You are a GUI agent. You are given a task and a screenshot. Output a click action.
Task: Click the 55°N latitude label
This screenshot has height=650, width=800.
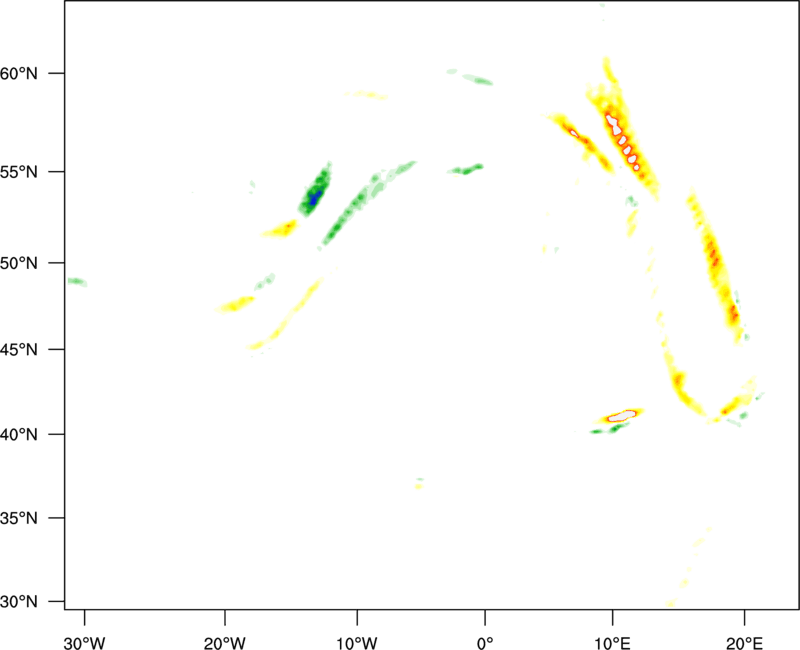[x=19, y=172]
